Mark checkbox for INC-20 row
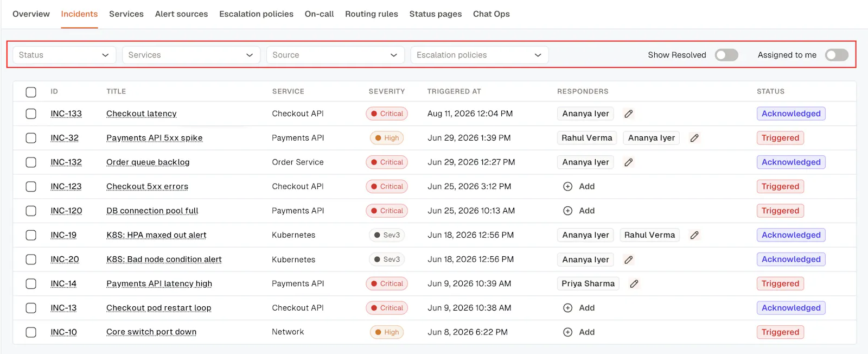Viewport: 868px width, 354px height. (x=31, y=260)
